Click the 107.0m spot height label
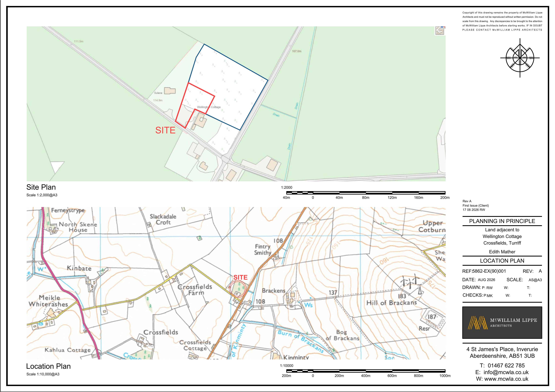This screenshot has width=555, height=392. [297, 51]
